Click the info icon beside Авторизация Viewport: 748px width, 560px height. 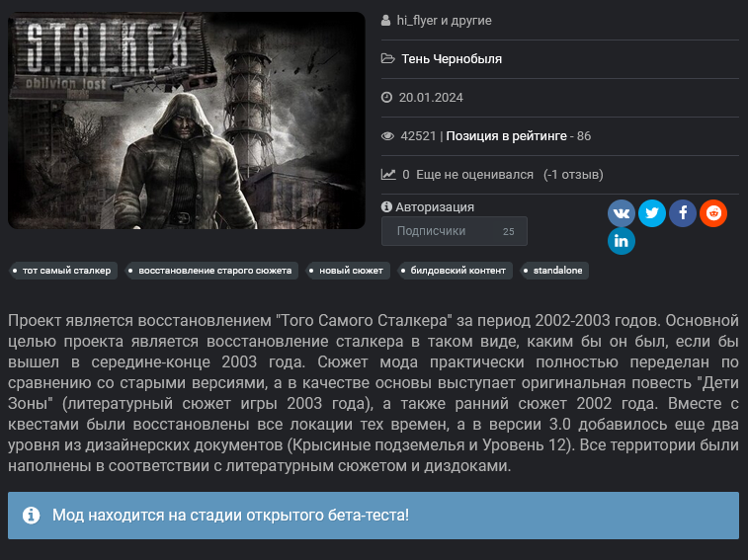pos(386,207)
